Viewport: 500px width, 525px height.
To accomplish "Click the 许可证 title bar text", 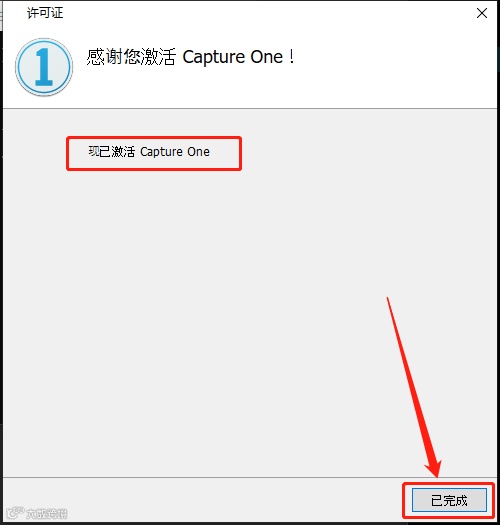I will click(45, 13).
